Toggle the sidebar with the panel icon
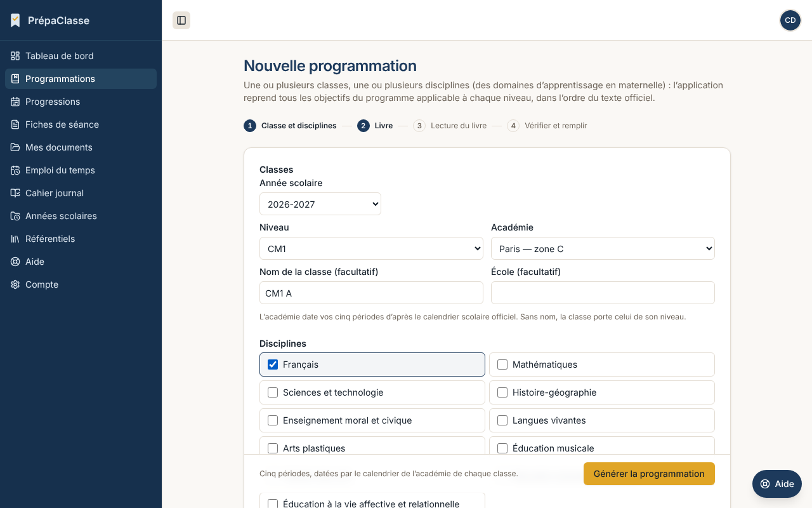This screenshot has height=508, width=812. [181, 20]
